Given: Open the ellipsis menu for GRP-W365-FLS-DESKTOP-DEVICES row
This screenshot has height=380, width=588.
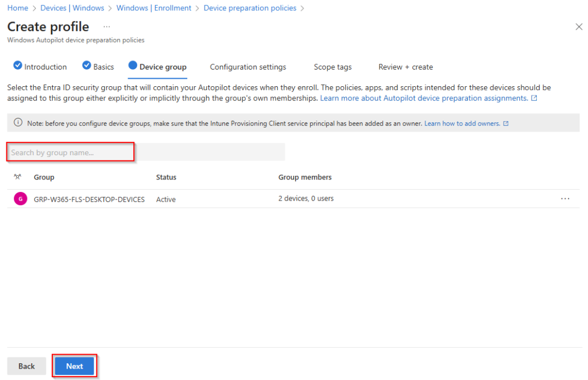Looking at the screenshot, I should [565, 199].
